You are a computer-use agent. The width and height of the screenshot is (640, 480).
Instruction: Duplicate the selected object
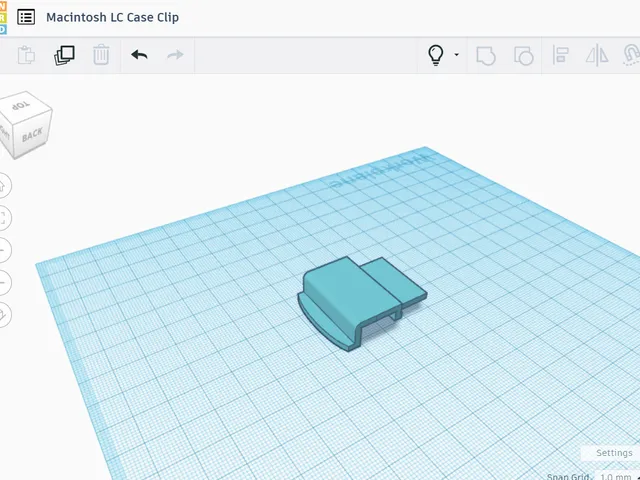(x=64, y=55)
